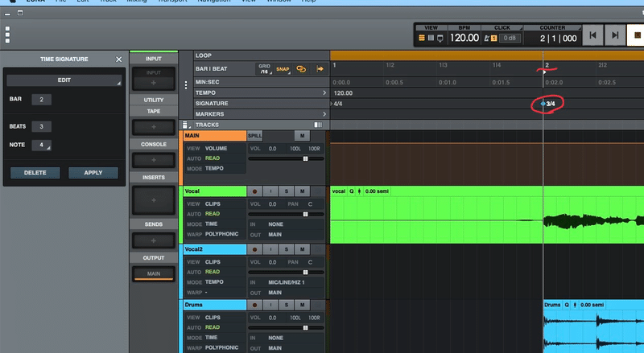Click the 0 dB click level field
Screen dimensions: 644x353
click(x=510, y=38)
